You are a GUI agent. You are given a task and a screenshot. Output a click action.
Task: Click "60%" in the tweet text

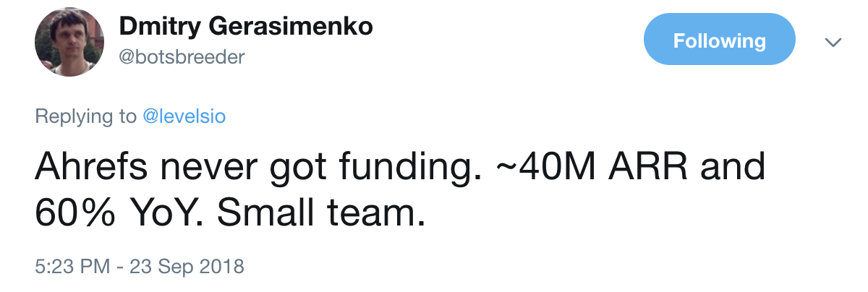pos(75,213)
